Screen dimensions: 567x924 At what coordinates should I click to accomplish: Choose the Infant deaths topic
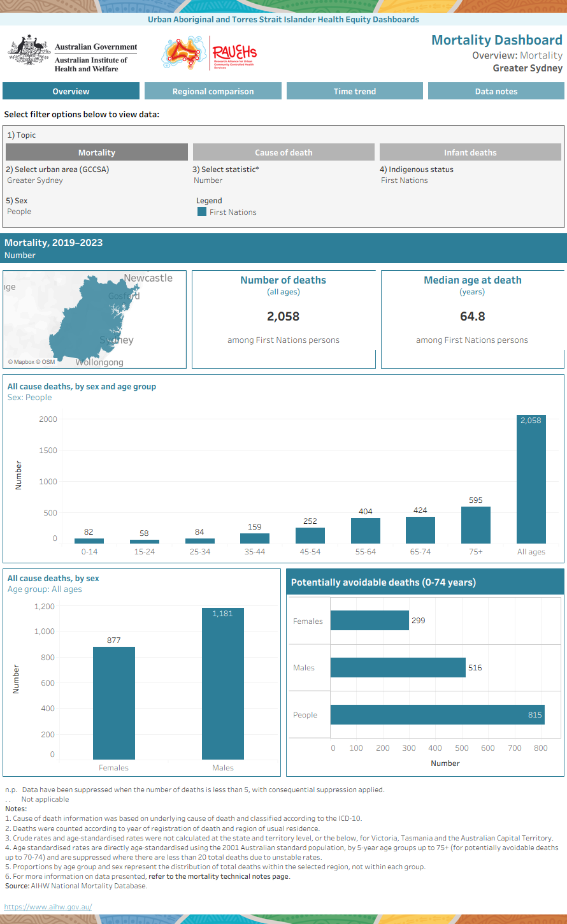pos(470,152)
